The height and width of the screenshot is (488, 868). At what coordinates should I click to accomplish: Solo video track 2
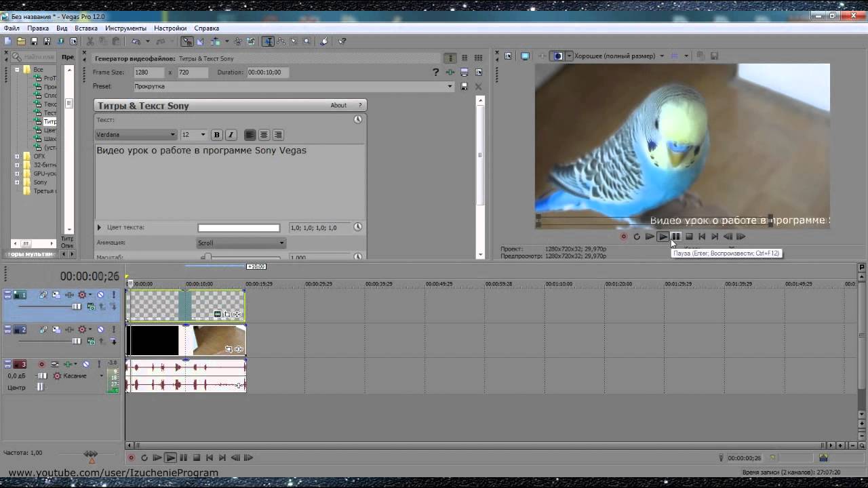(113, 329)
